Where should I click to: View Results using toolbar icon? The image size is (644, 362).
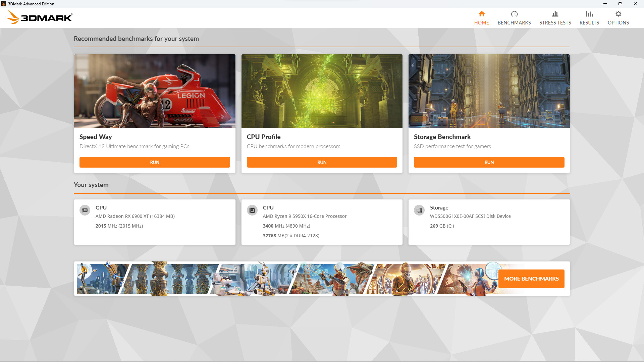coord(589,17)
